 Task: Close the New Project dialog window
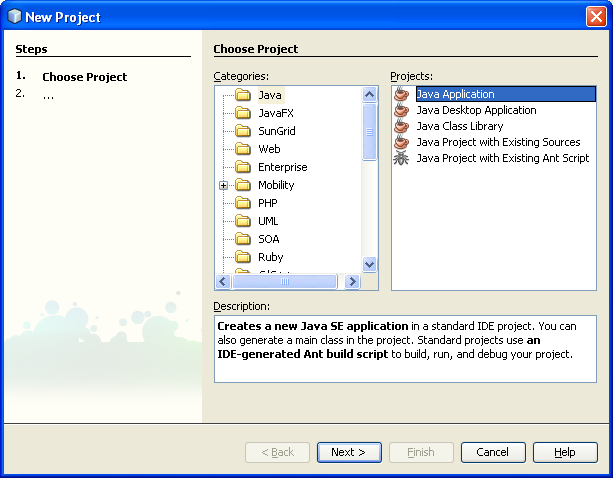click(595, 17)
